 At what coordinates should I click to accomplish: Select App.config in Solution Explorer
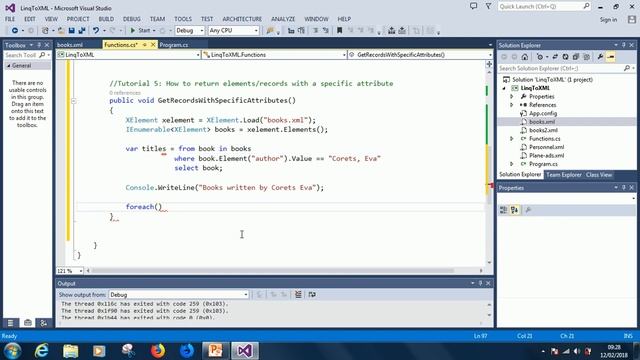tap(543, 113)
